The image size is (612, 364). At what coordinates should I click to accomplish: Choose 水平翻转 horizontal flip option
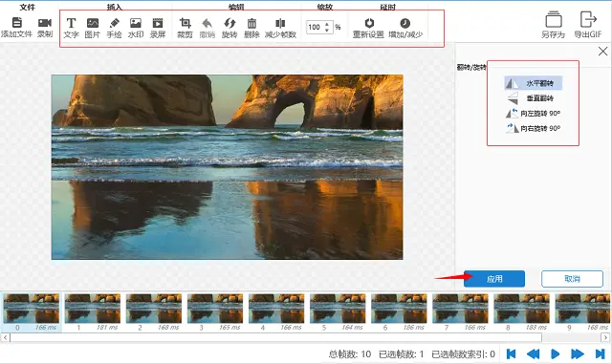coord(534,83)
